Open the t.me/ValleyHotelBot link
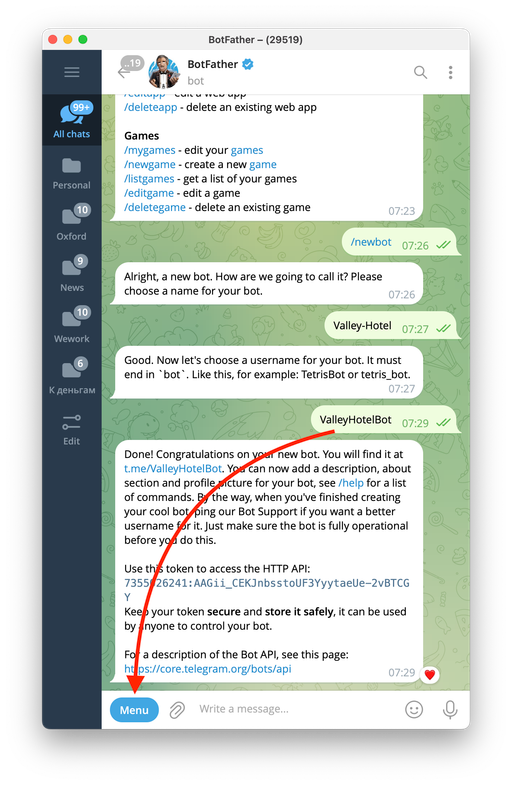 173,469
